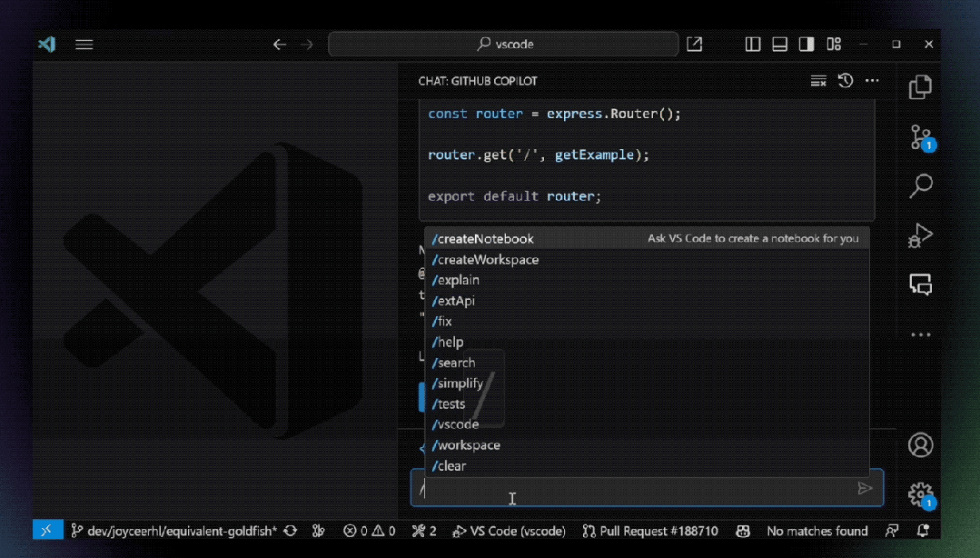Select /vscode slash command
This screenshot has height=558, width=980.
pos(647,424)
